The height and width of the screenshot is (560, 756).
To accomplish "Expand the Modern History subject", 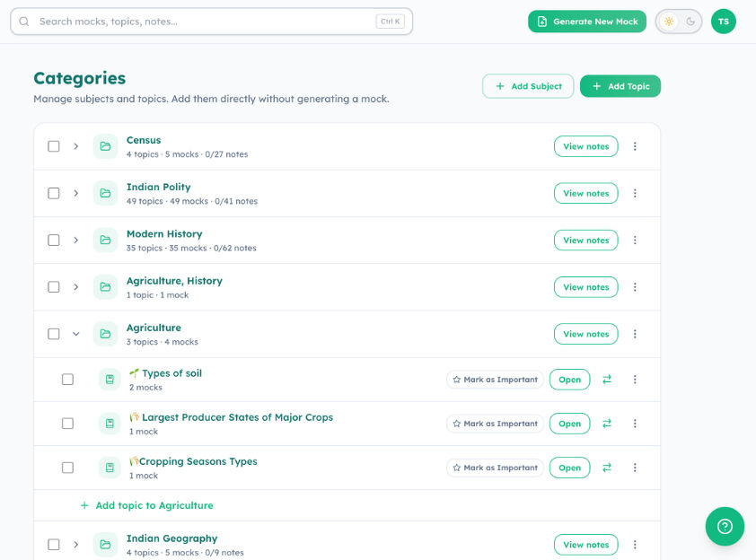I will [75, 240].
